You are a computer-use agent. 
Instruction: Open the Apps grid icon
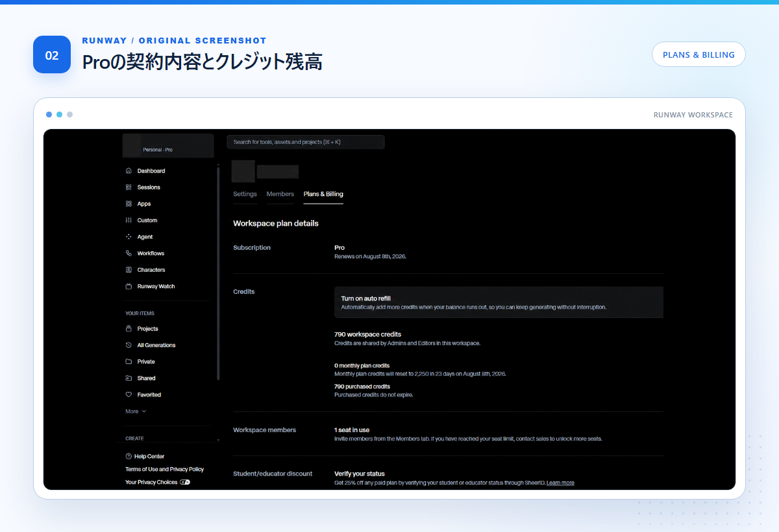pyautogui.click(x=129, y=204)
